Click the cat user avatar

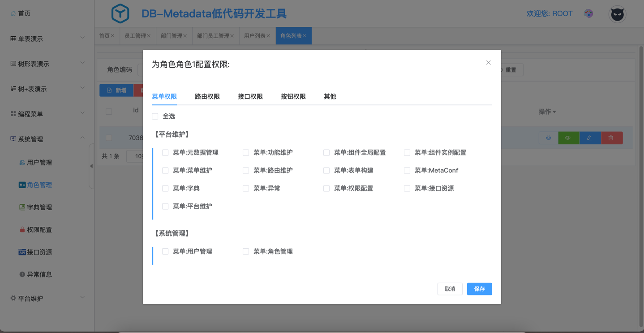(617, 14)
